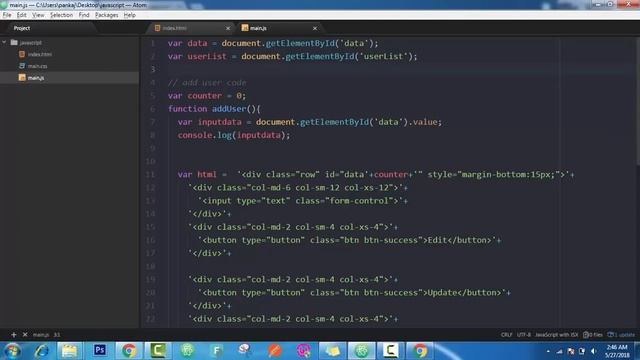Click the 'addUser' function name
Image resolution: width=640 pixels, height=360 pixels.
(x=229, y=109)
